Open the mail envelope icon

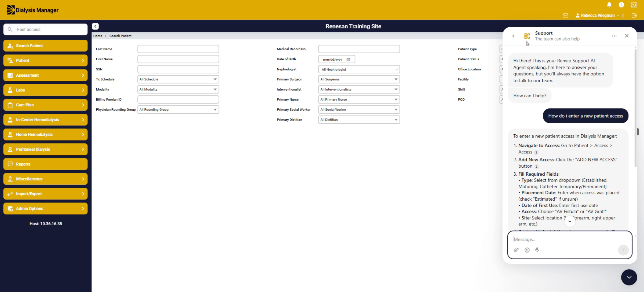565,16
